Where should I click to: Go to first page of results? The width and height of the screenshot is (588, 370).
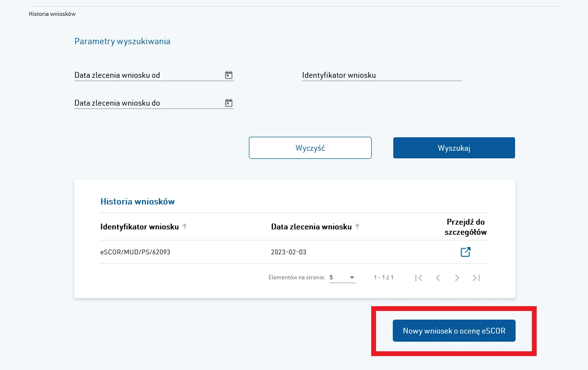pyautogui.click(x=419, y=277)
